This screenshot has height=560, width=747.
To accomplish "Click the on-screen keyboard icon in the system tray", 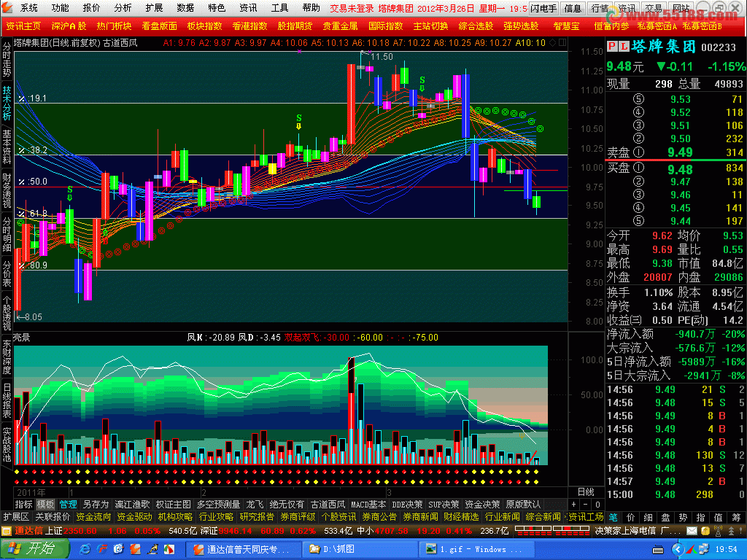I will point(658,550).
